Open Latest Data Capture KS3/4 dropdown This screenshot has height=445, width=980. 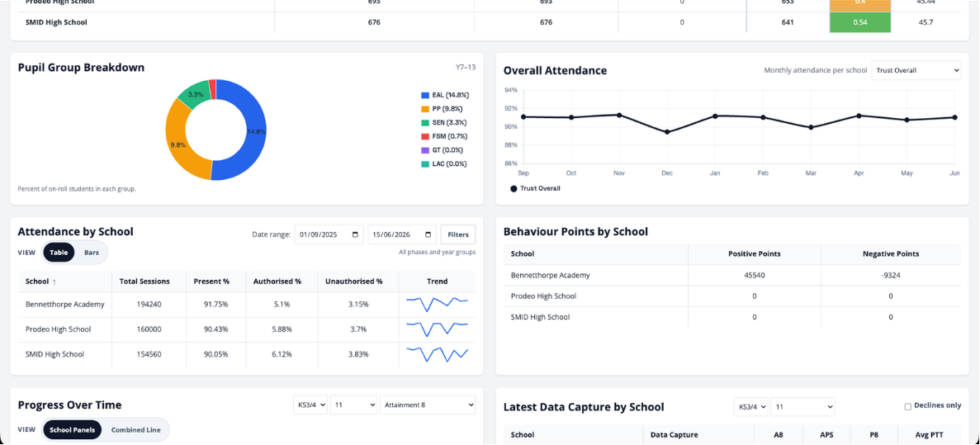point(750,406)
